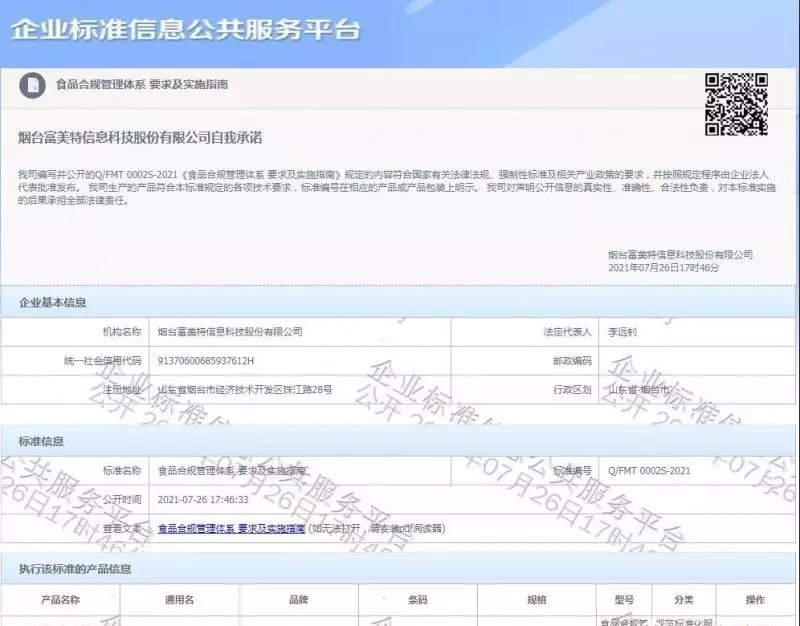The width and height of the screenshot is (800, 626).
Task: Click the document icon beside the standard title
Action: point(32,85)
